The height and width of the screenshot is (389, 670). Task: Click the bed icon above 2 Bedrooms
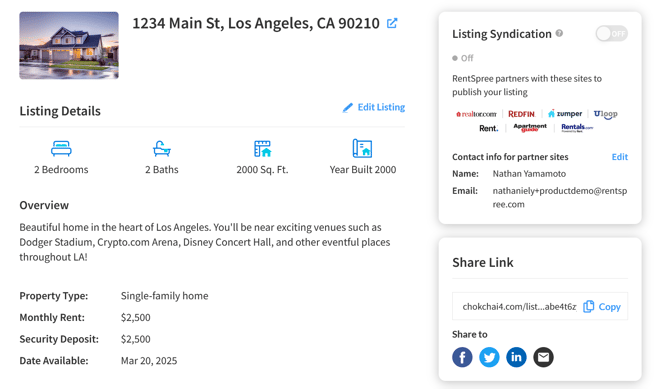pos(61,149)
